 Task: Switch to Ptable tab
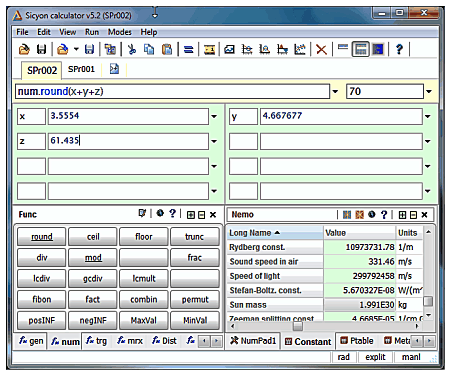click(357, 341)
